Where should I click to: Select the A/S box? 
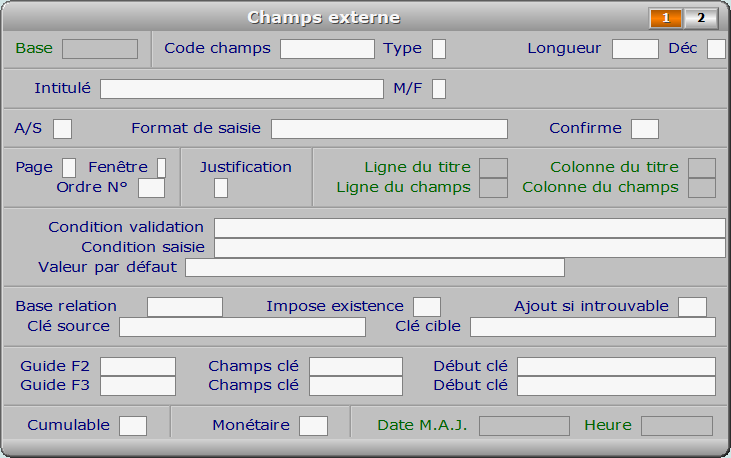pyautogui.click(x=62, y=129)
